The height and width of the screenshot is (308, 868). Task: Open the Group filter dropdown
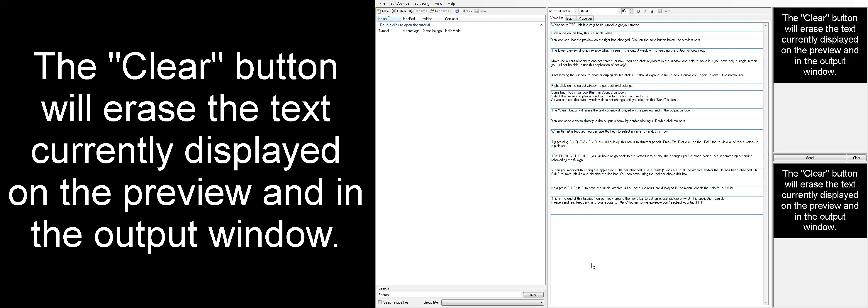pos(492,303)
